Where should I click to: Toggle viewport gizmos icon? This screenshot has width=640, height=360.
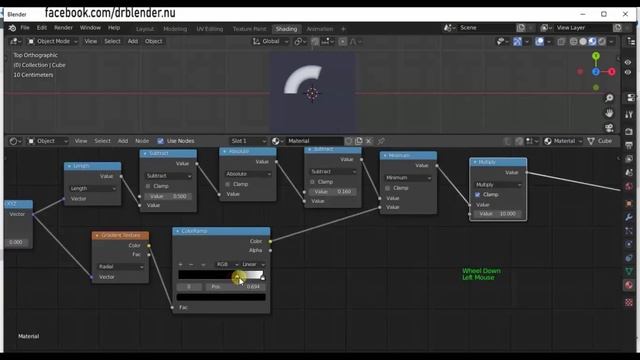tap(517, 41)
